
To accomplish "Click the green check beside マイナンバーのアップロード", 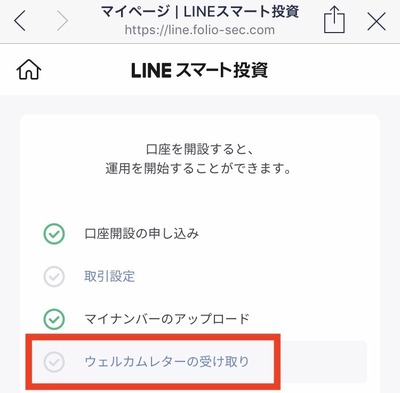I will 54,319.
